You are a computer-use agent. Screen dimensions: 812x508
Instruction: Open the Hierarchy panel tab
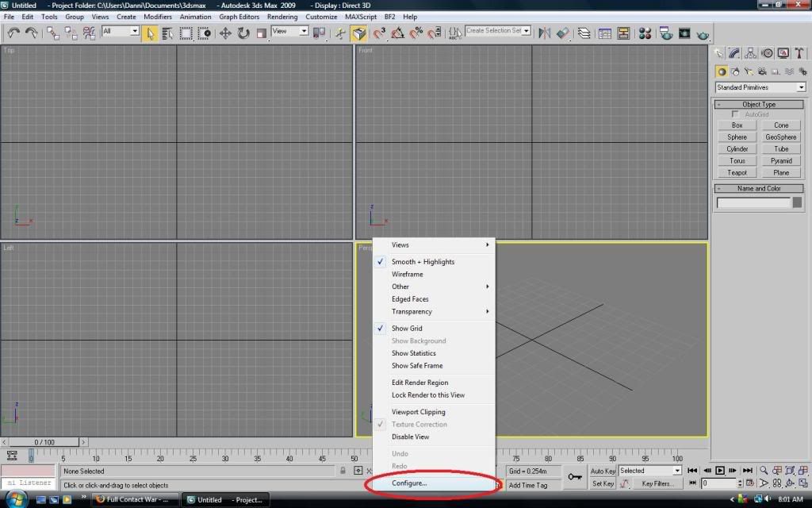tap(751, 54)
